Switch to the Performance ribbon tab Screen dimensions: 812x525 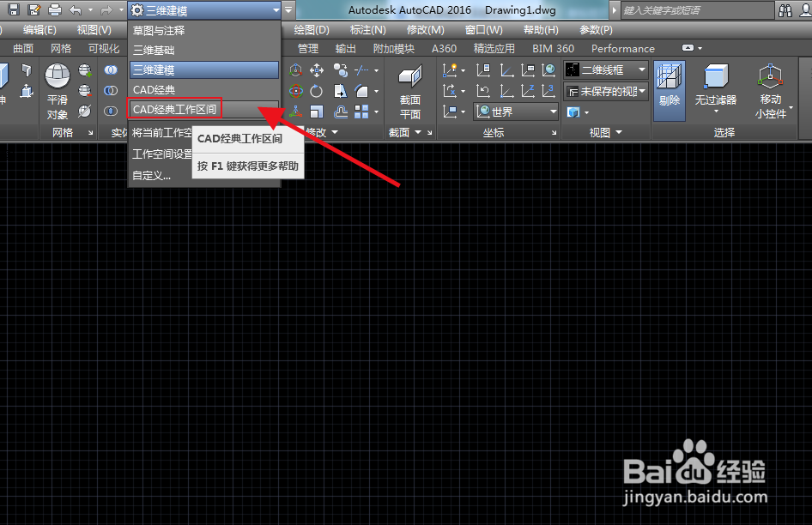click(x=622, y=48)
